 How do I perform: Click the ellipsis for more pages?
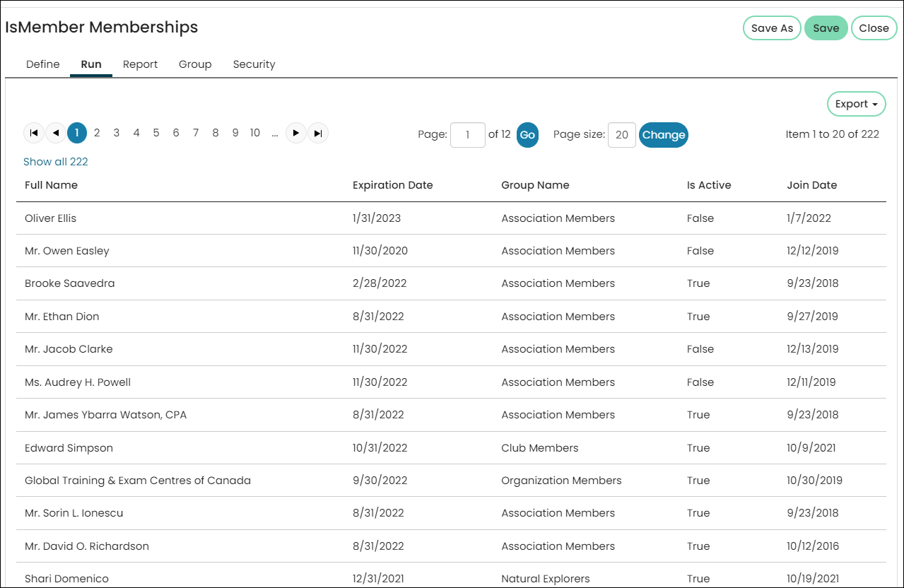pyautogui.click(x=275, y=133)
